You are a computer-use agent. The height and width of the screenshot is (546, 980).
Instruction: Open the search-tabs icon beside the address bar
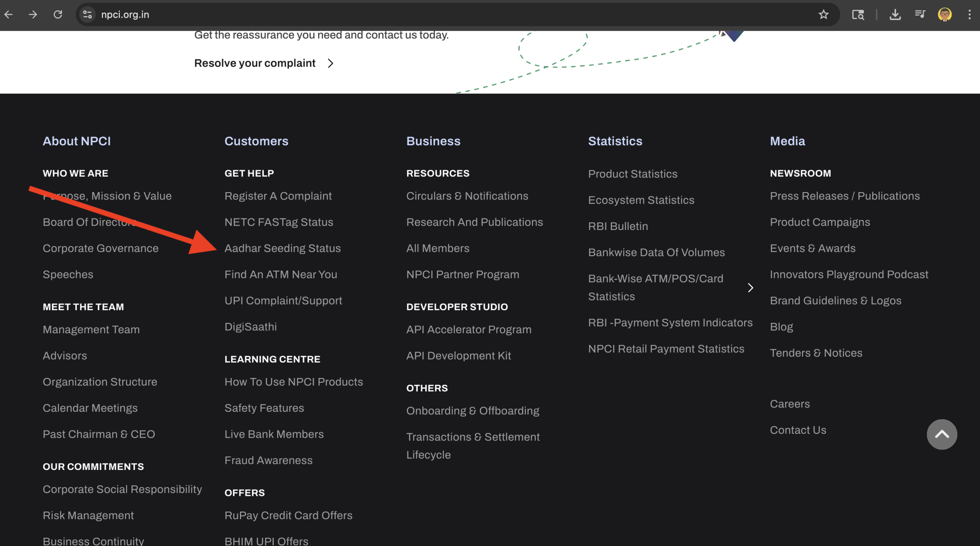858,15
